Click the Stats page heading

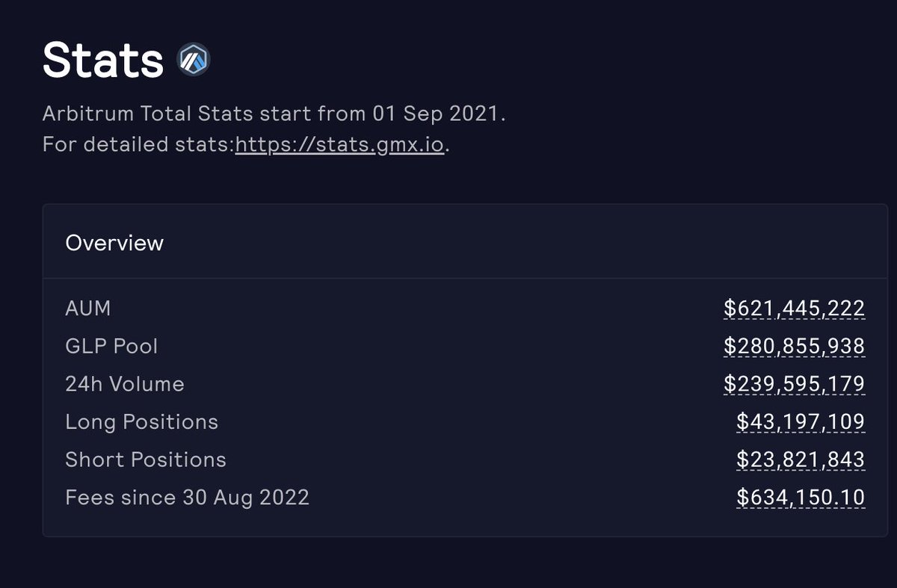(103, 61)
